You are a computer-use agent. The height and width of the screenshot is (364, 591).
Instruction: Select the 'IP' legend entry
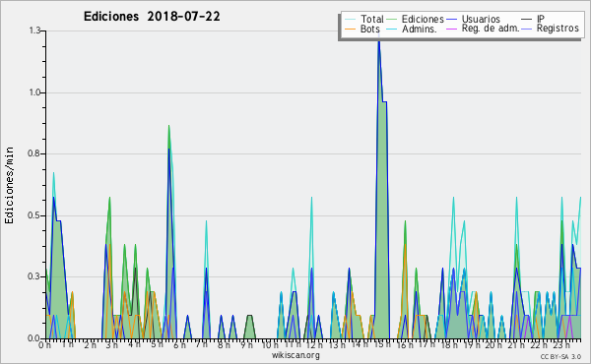pyautogui.click(x=541, y=19)
